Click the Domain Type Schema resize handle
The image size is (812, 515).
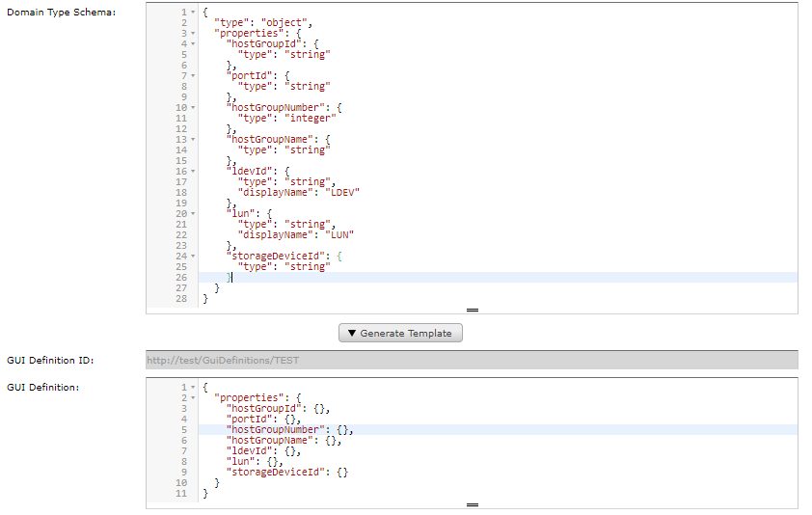click(x=473, y=310)
